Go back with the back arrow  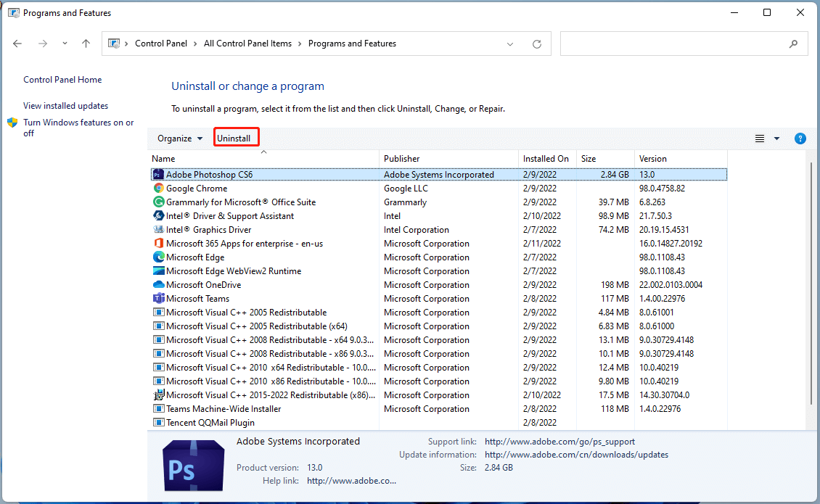[x=17, y=44]
